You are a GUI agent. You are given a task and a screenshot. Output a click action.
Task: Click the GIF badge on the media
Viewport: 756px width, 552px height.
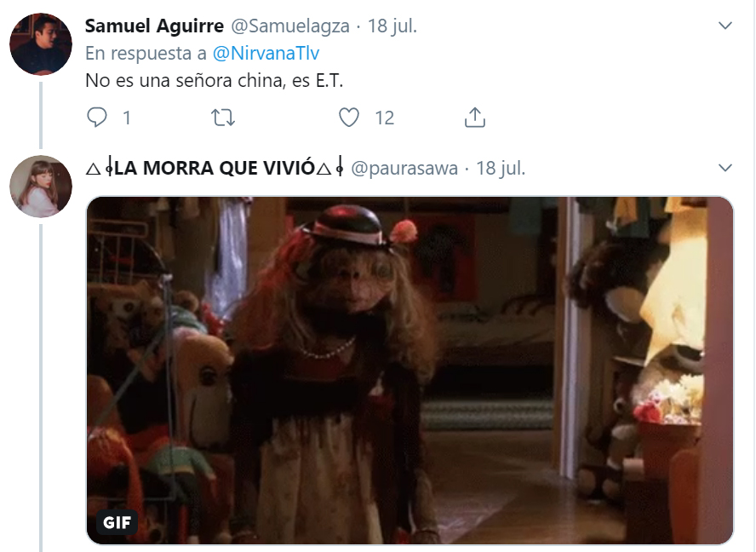click(117, 522)
